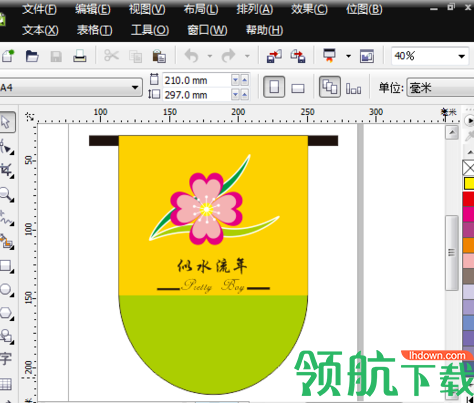Screen dimensions: 474x403
Task: Redo action arrow
Action: tap(228, 56)
